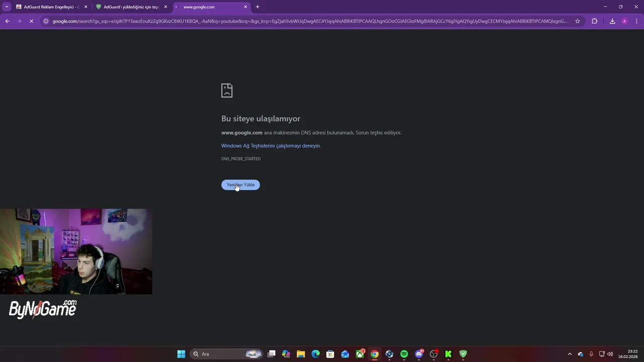Click the microphone tray icon

point(591,354)
